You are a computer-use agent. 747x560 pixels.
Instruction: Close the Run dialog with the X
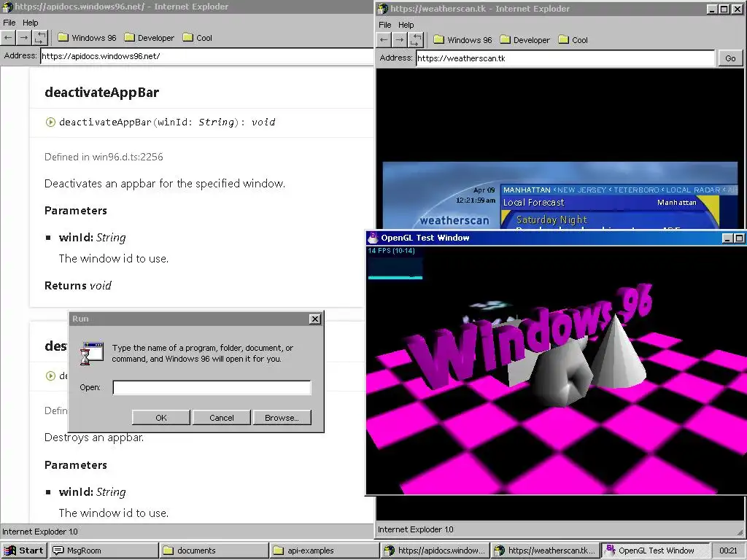tap(315, 319)
